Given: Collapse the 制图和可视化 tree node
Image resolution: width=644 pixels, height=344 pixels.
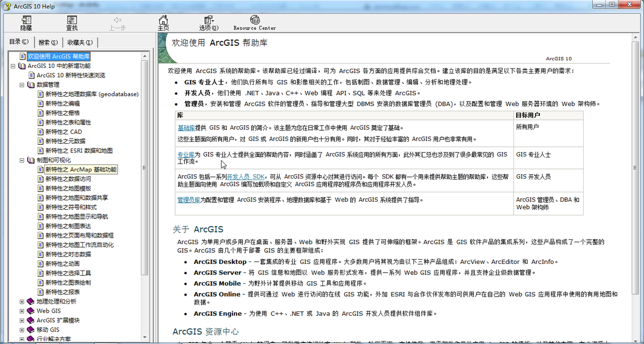Looking at the screenshot, I should pyautogui.click(x=22, y=160).
